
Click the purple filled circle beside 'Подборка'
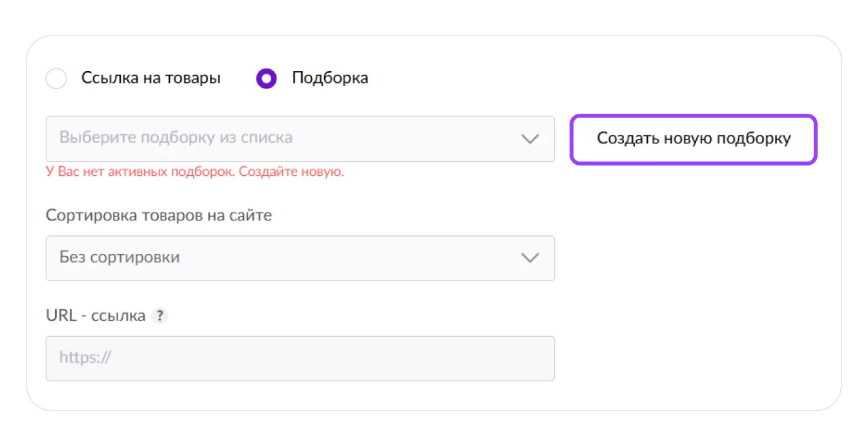click(x=266, y=79)
